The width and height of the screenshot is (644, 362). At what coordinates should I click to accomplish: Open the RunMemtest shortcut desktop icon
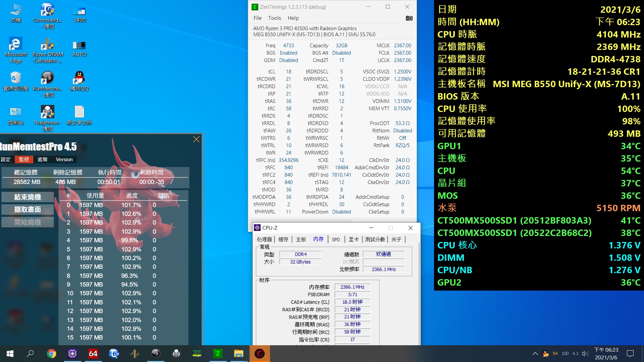click(48, 84)
